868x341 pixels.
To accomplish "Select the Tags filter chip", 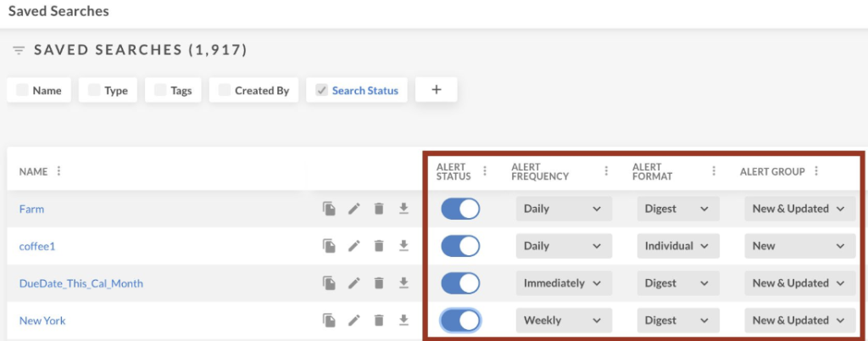I will [x=173, y=91].
